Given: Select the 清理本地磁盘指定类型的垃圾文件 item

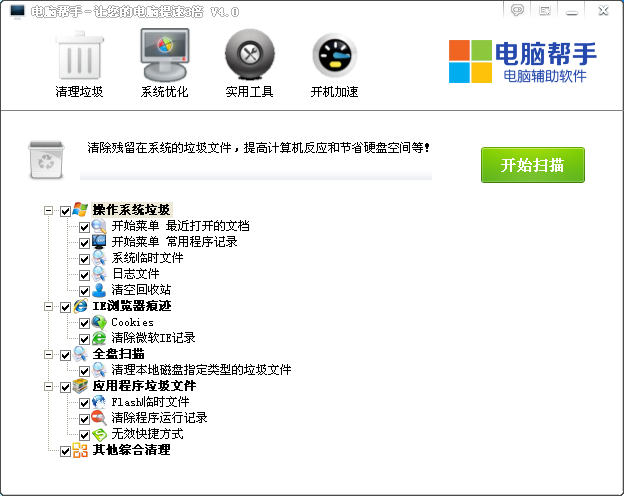Looking at the screenshot, I should pos(201,370).
